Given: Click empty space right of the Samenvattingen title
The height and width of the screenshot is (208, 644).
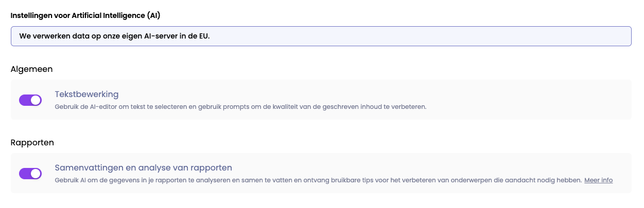Looking at the screenshot, I should [412, 168].
